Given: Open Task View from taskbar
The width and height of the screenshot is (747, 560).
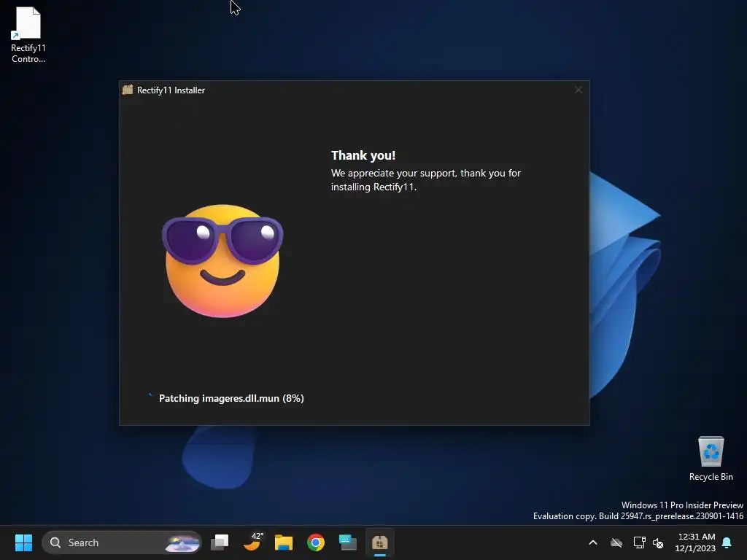Looking at the screenshot, I should point(220,542).
